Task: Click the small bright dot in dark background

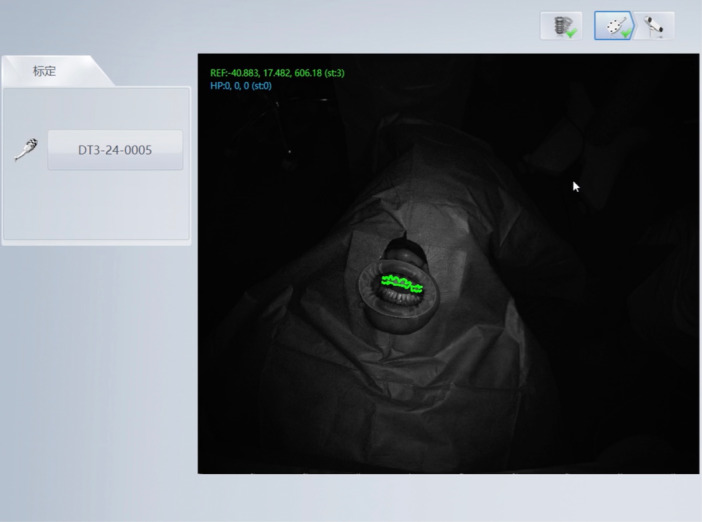Action: [x=290, y=152]
